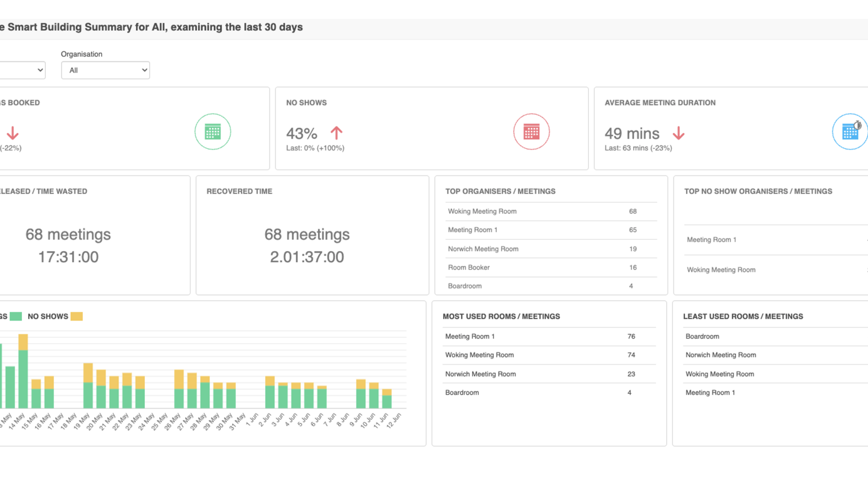Click Boardroom in Least Used Rooms list

pos(702,336)
